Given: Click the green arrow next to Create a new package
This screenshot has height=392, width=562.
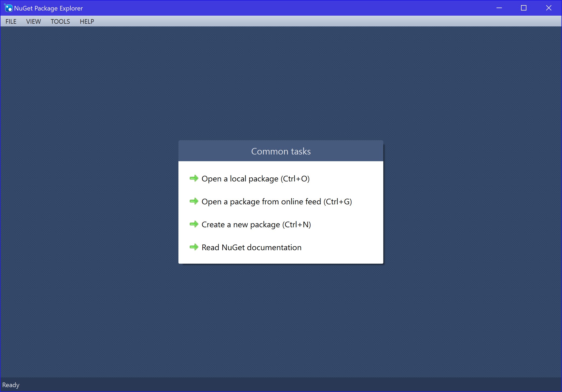Looking at the screenshot, I should [194, 224].
